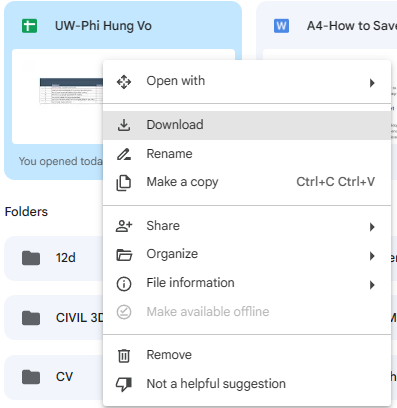Click the CV folder icon
The width and height of the screenshot is (397, 408).
pos(31,377)
